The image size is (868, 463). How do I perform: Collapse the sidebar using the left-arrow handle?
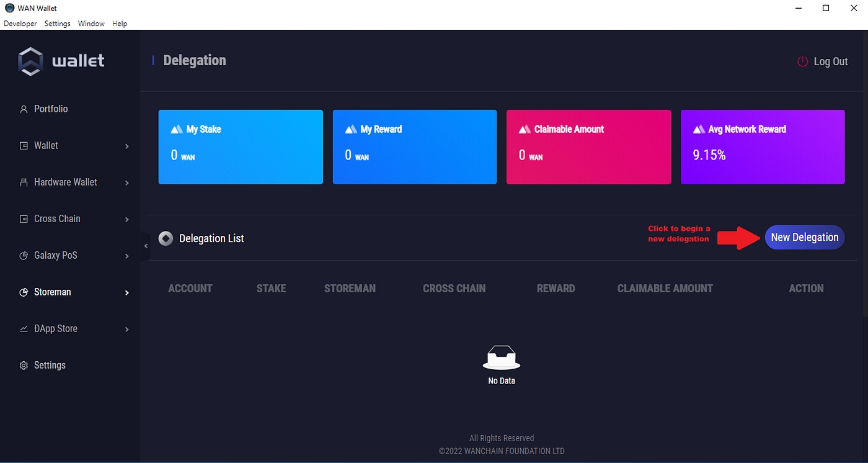146,246
